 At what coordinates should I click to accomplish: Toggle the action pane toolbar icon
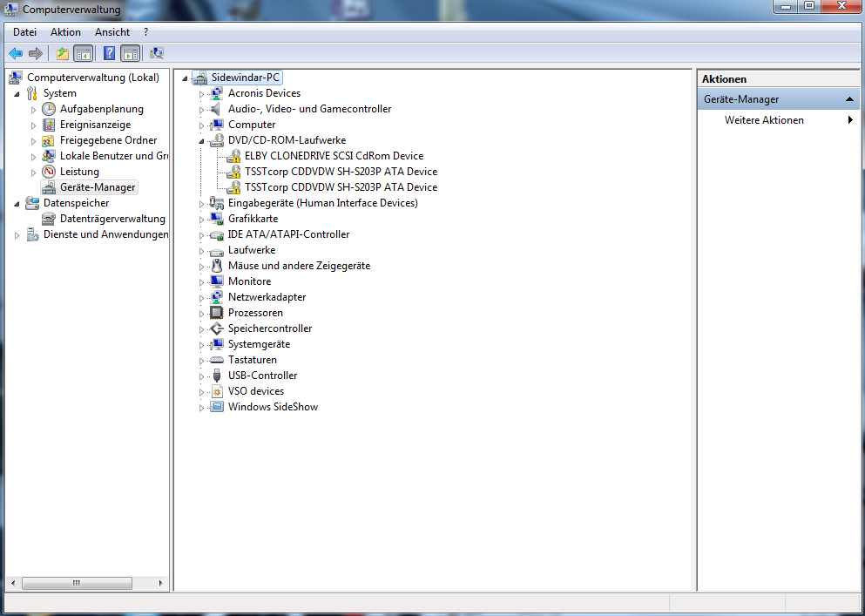click(130, 53)
